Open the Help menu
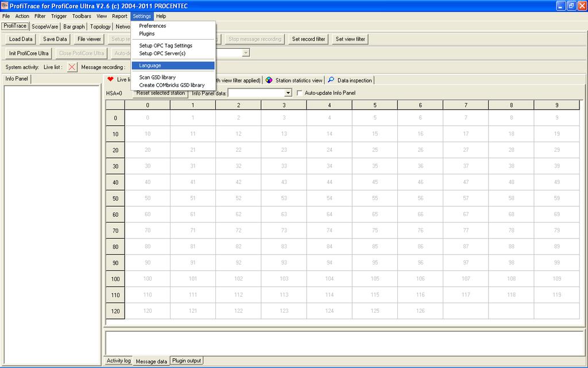The height and width of the screenshot is (368, 588). point(161,16)
